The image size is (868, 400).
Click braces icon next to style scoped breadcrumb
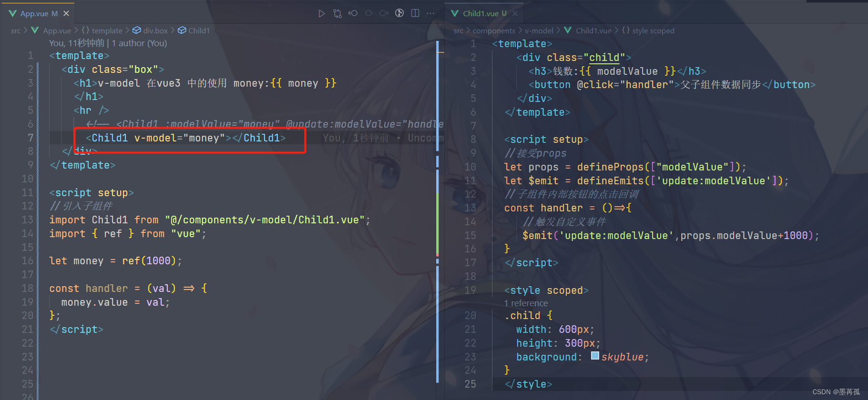coord(626,30)
